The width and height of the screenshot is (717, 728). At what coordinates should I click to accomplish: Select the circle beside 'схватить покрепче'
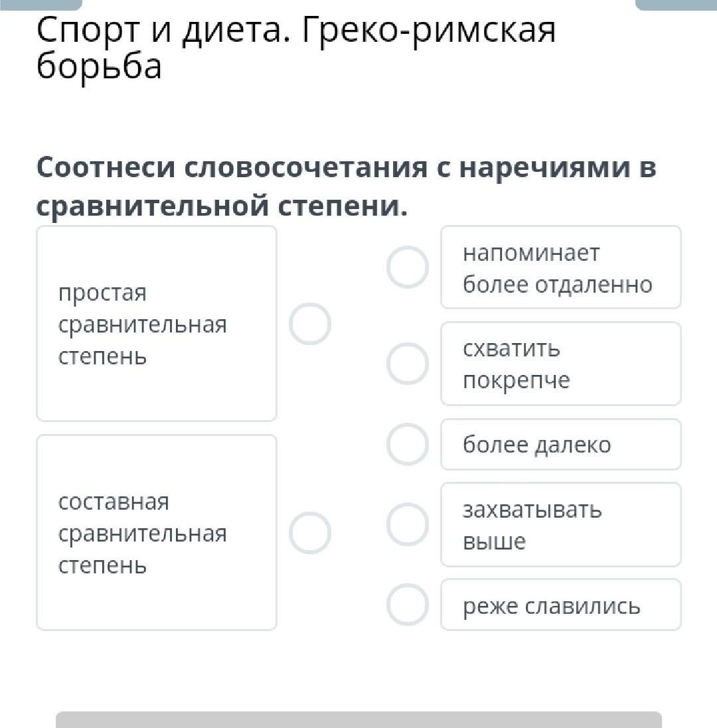click(x=407, y=364)
